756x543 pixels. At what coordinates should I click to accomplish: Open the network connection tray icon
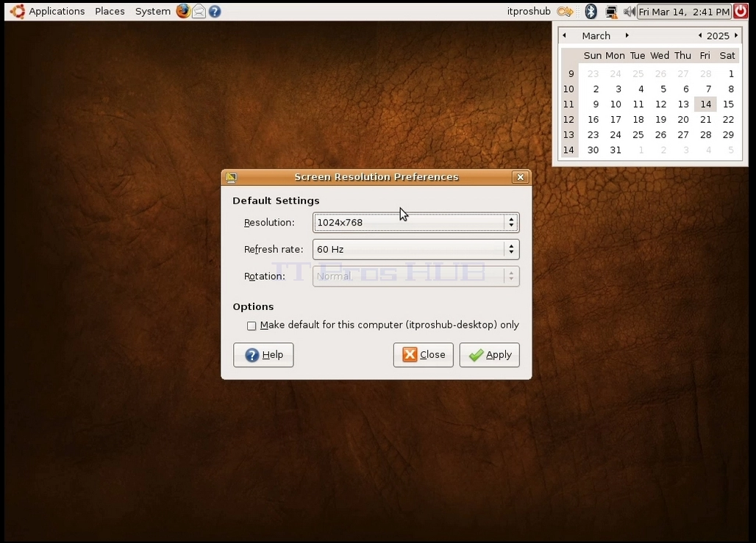pyautogui.click(x=611, y=12)
